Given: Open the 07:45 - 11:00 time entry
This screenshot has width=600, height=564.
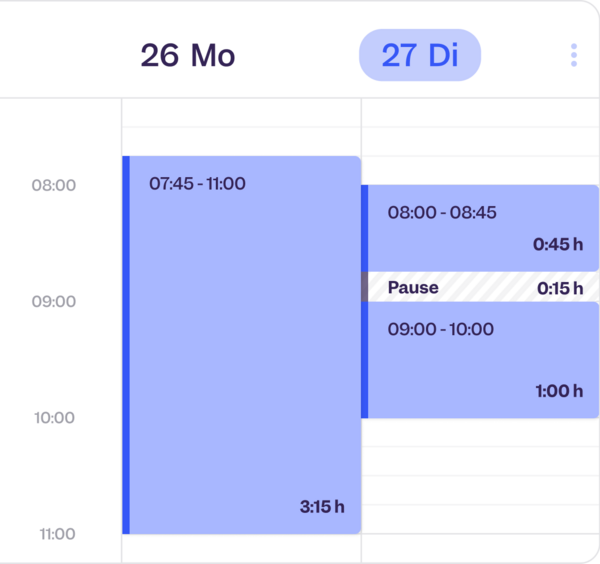Looking at the screenshot, I should coord(241,345).
